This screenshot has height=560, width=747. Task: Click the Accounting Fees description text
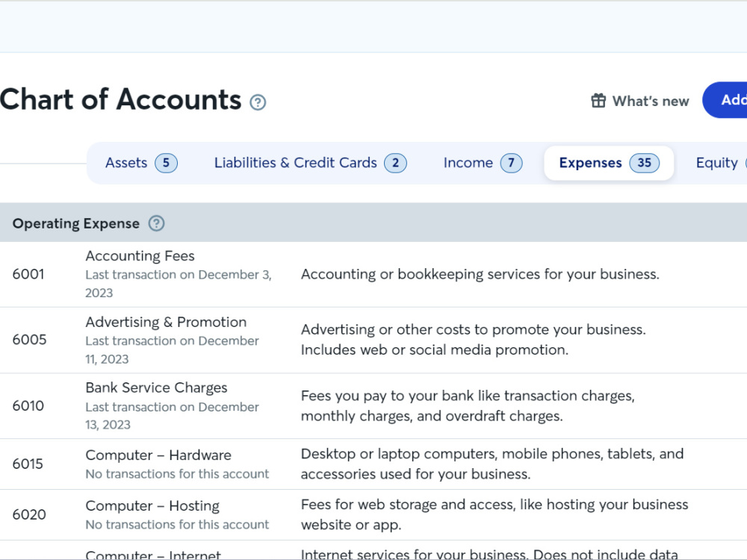[x=480, y=274]
